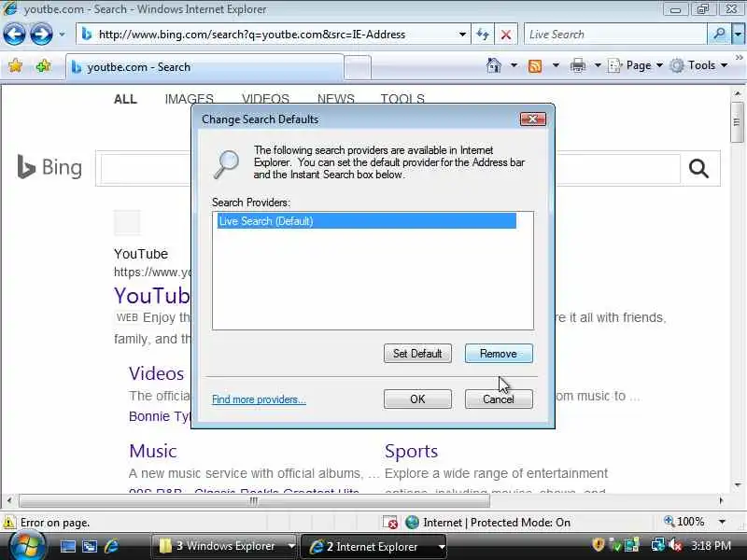Open the Page menu
Image resolution: width=747 pixels, height=560 pixels.
pyautogui.click(x=635, y=65)
